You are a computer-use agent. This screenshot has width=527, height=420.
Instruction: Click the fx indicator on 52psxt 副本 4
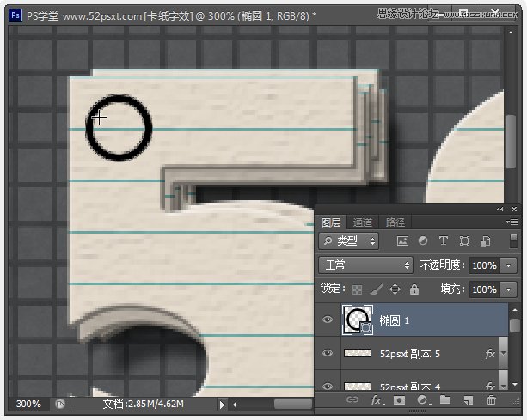click(x=490, y=387)
